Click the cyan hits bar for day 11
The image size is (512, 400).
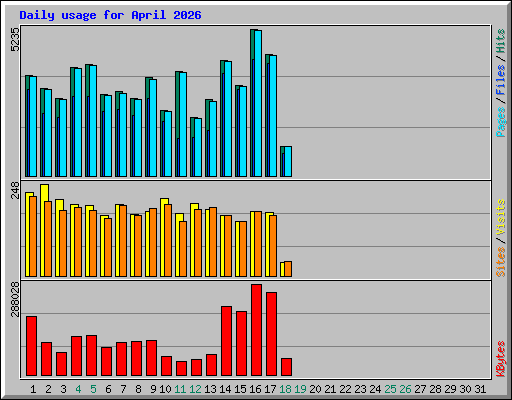pyautogui.click(x=183, y=124)
